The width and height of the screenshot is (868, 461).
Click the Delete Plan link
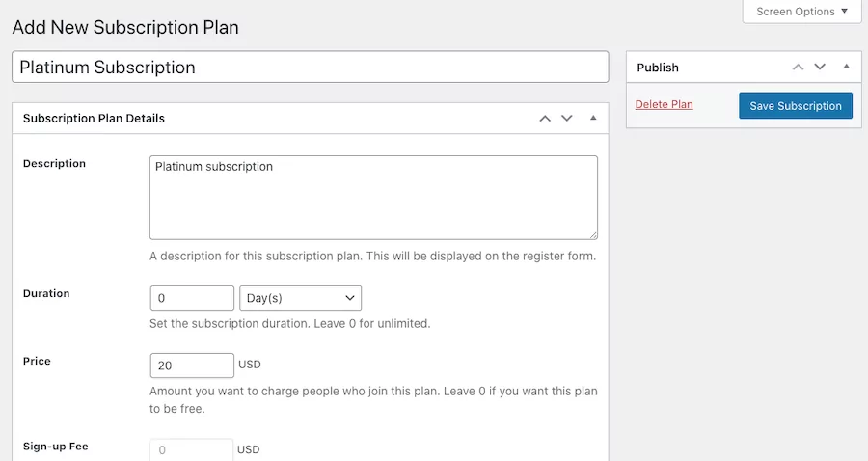tap(664, 104)
